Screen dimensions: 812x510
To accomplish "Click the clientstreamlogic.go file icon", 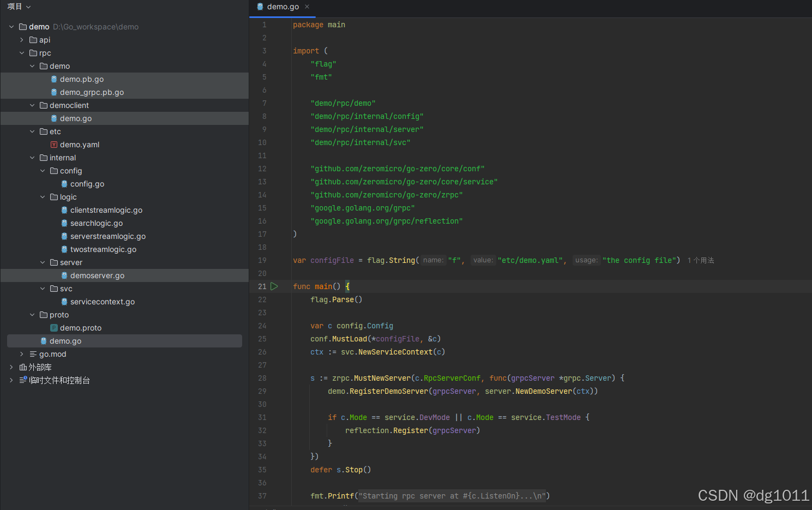I will point(64,210).
